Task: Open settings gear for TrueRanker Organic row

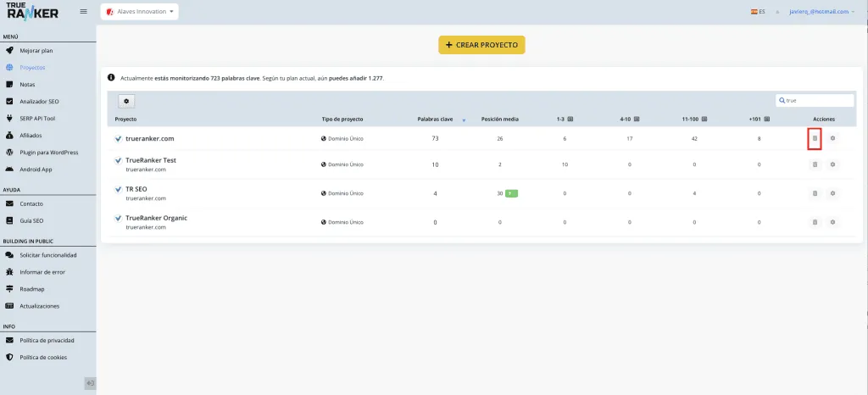Action: tap(832, 222)
